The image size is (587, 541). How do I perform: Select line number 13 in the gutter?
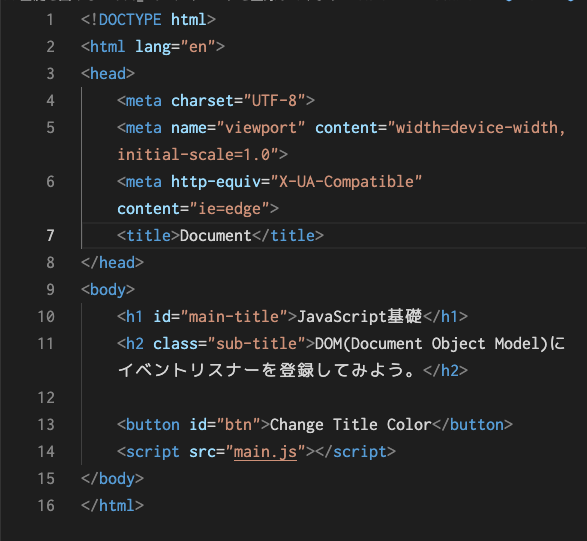pyautogui.click(x=46, y=425)
